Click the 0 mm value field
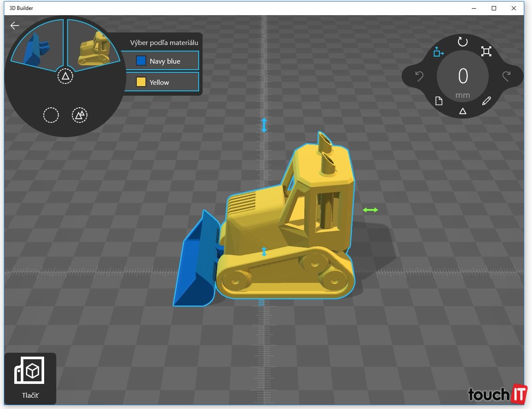 (463, 77)
